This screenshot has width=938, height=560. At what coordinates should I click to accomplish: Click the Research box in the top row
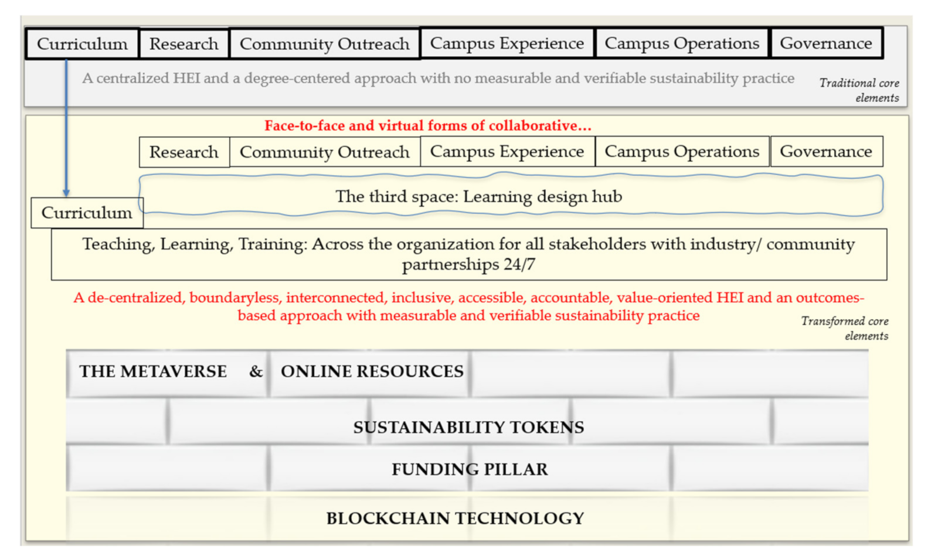(x=183, y=43)
